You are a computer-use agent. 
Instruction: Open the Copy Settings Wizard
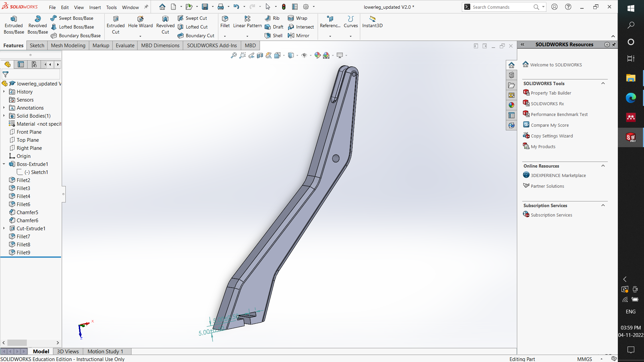551,136
